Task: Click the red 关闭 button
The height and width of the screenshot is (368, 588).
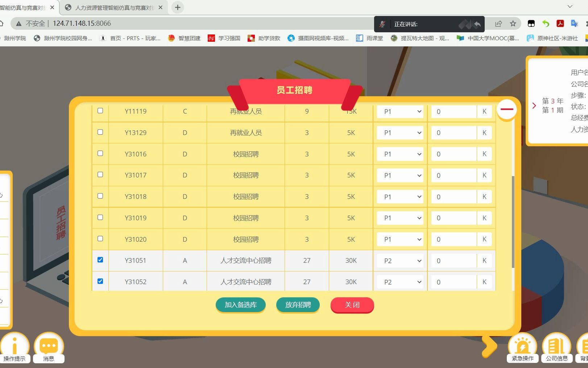Action: 352,305
